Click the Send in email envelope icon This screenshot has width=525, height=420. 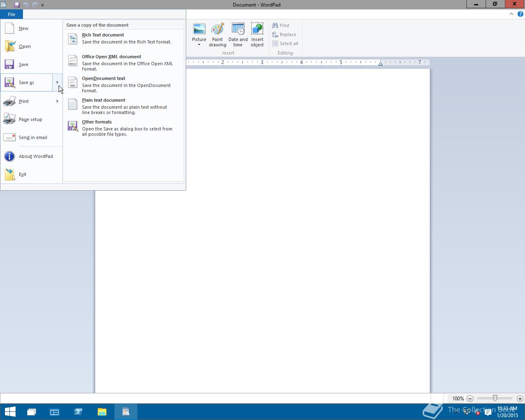[9, 137]
